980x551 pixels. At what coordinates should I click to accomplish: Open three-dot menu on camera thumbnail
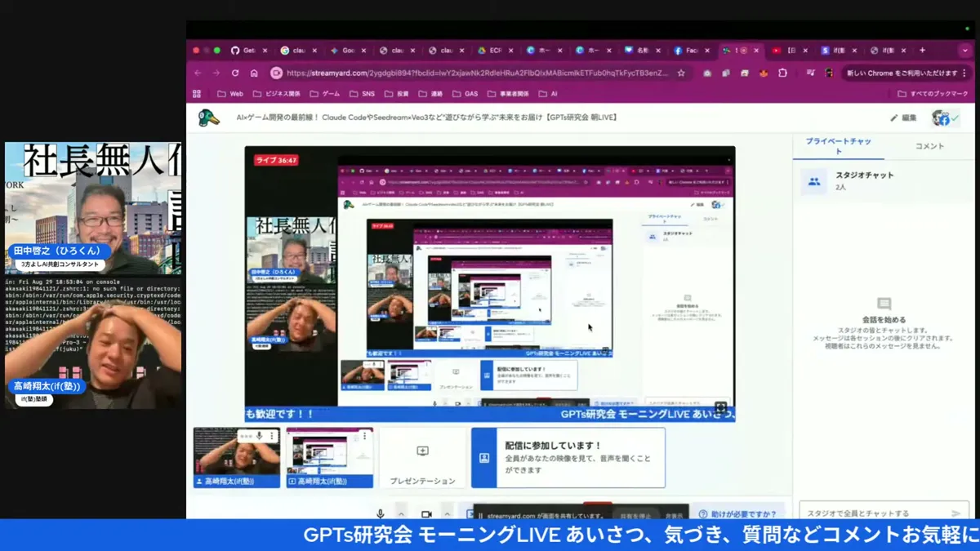272,436
